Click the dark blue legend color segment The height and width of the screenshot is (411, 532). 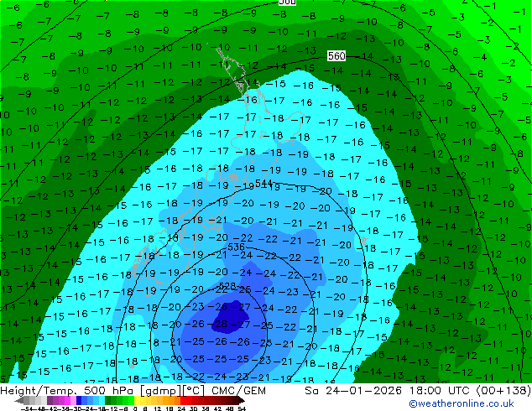click(x=79, y=400)
